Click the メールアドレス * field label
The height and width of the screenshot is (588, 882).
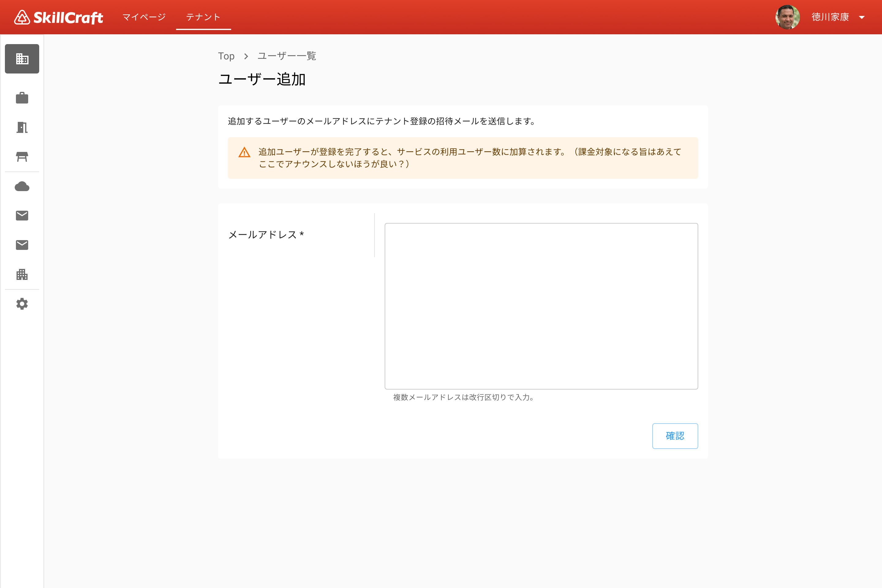coord(266,235)
